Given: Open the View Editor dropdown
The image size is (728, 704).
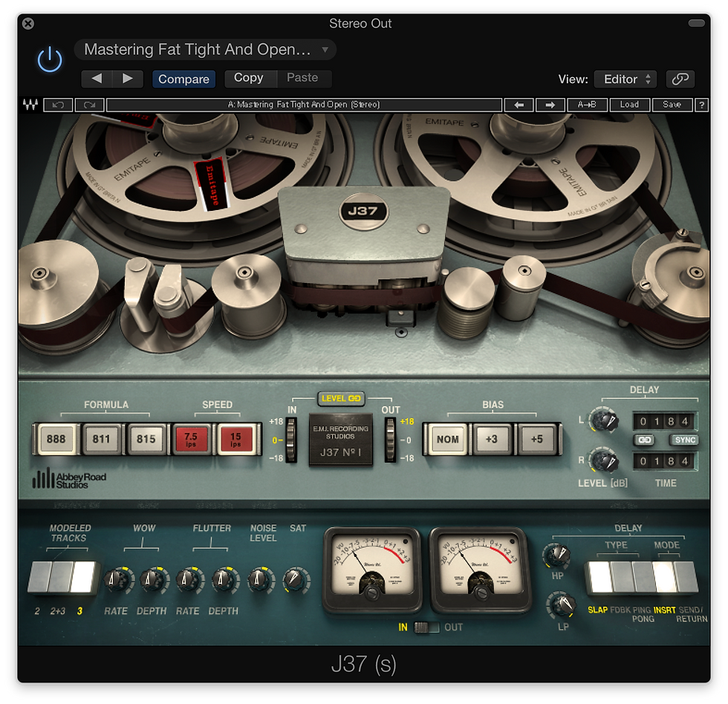Looking at the screenshot, I should pyautogui.click(x=627, y=79).
